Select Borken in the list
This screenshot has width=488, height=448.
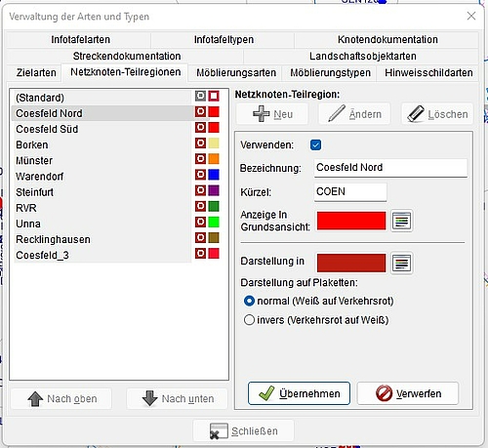click(102, 144)
